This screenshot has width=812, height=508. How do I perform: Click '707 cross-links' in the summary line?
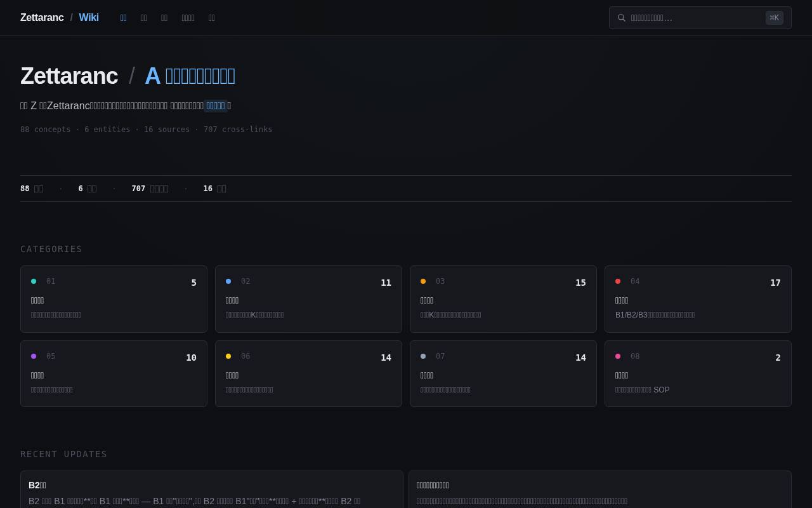238,130
